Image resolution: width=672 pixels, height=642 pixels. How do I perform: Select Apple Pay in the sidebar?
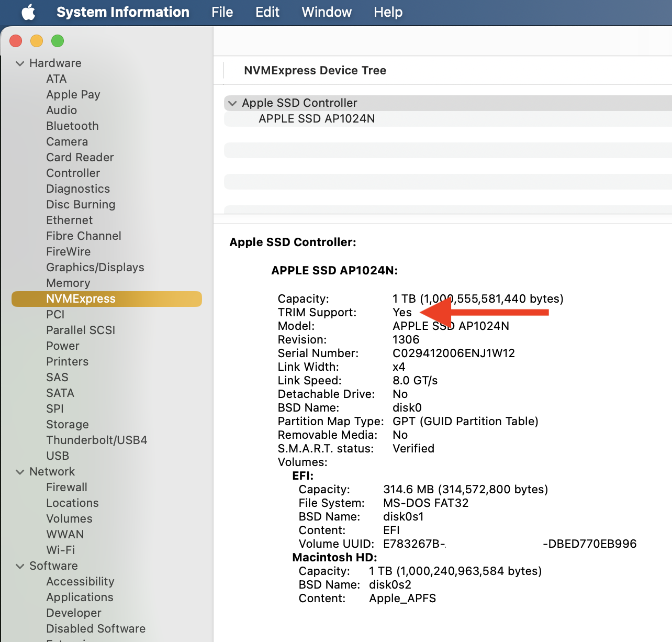point(73,95)
